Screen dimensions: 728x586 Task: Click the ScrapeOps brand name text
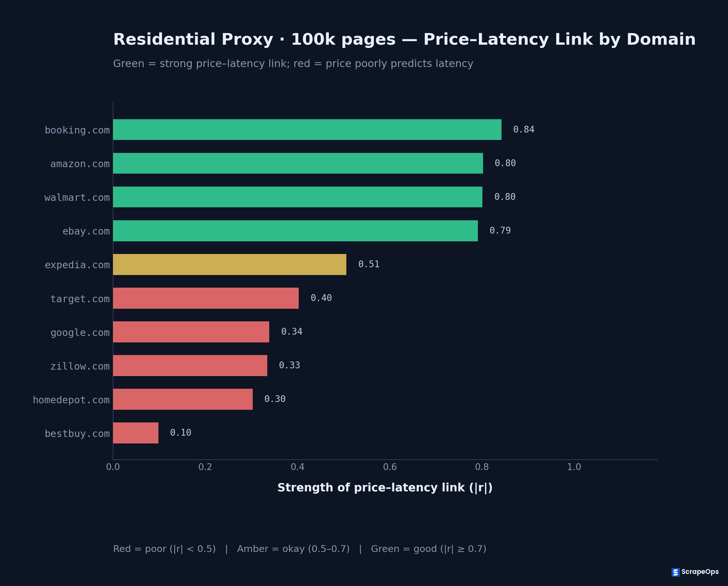(x=700, y=572)
